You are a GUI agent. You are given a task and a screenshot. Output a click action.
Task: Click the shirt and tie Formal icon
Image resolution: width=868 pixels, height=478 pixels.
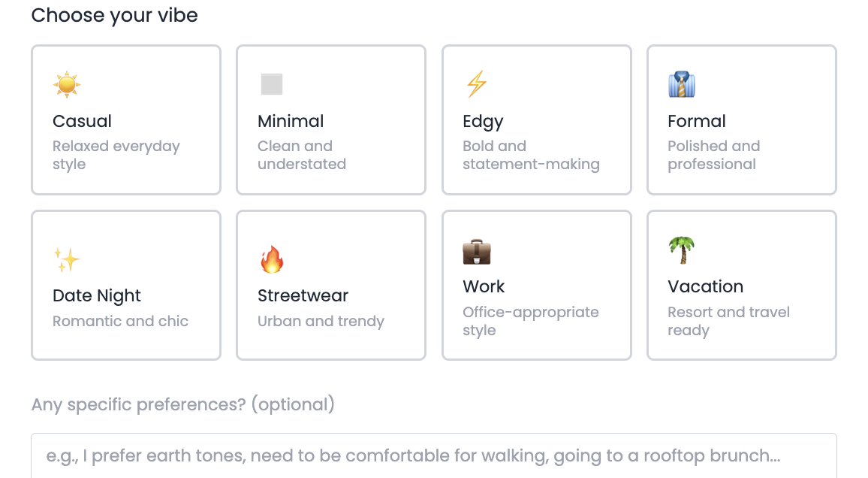[x=682, y=84]
